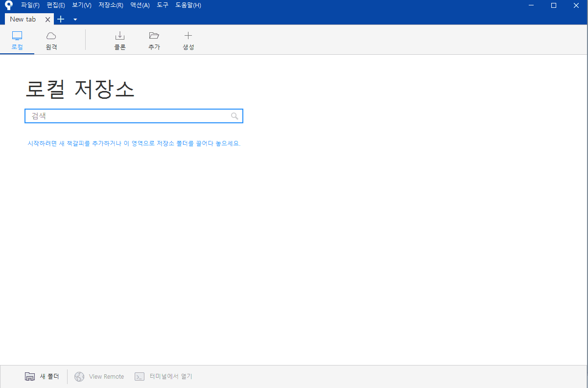This screenshot has height=388, width=588.
Task: Click the magnifier search icon
Action: [235, 116]
